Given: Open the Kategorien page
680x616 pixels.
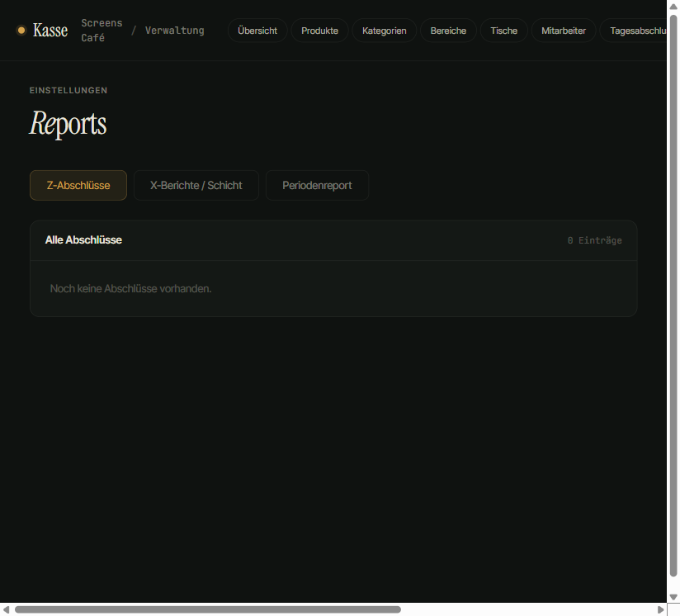Looking at the screenshot, I should 385,31.
